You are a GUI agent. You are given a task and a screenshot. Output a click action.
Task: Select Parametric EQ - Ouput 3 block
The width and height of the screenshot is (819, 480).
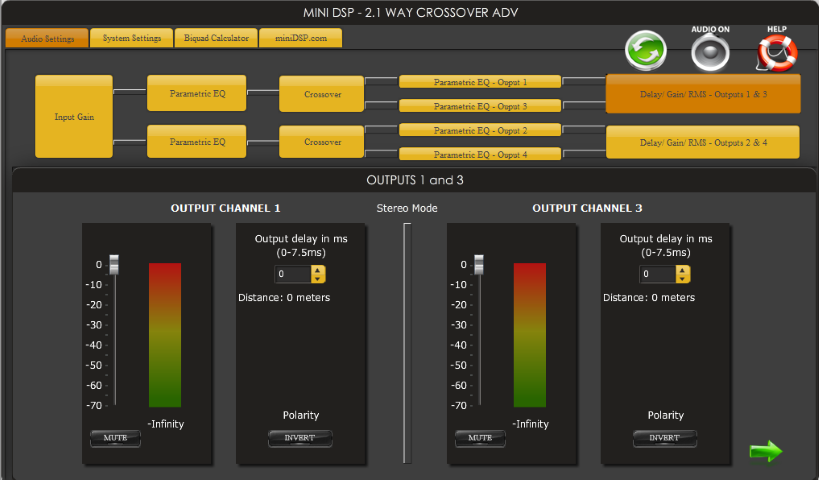(x=480, y=106)
